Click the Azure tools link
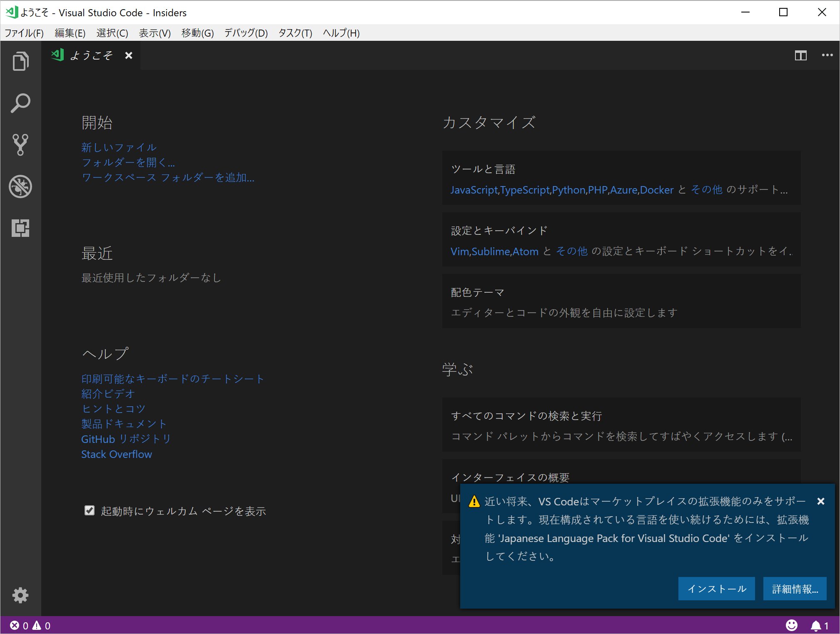Viewport: 840px width, 634px height. coord(623,190)
